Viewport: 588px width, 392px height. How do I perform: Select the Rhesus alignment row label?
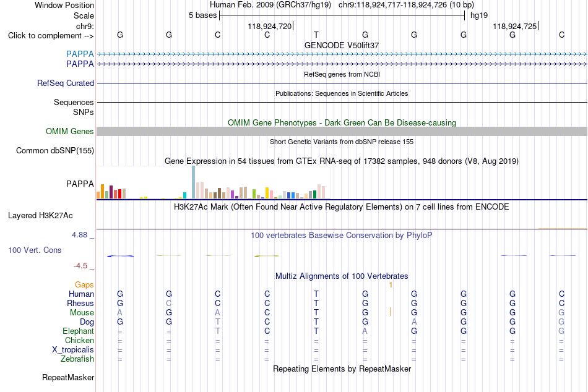pyautogui.click(x=80, y=303)
